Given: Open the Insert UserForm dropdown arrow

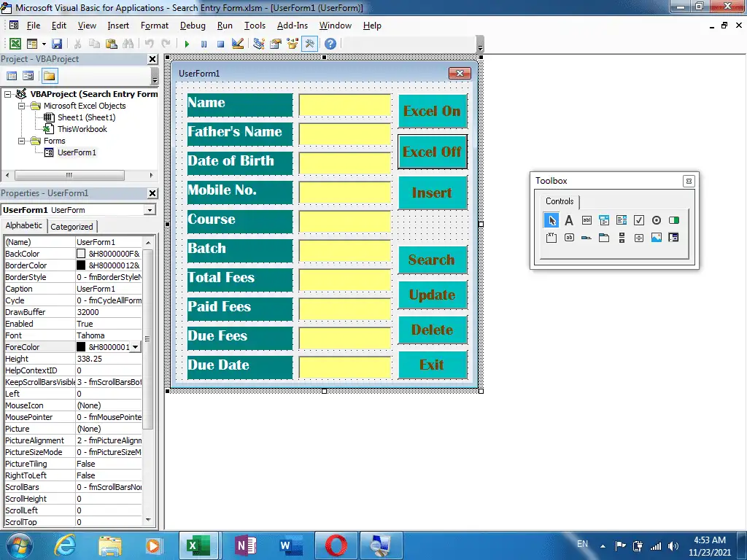Looking at the screenshot, I should [44, 44].
